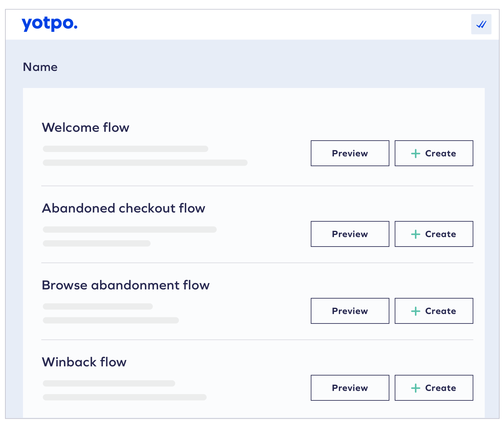The width and height of the screenshot is (504, 425).
Task: Create the Browse abandonment flow
Action: [434, 311]
